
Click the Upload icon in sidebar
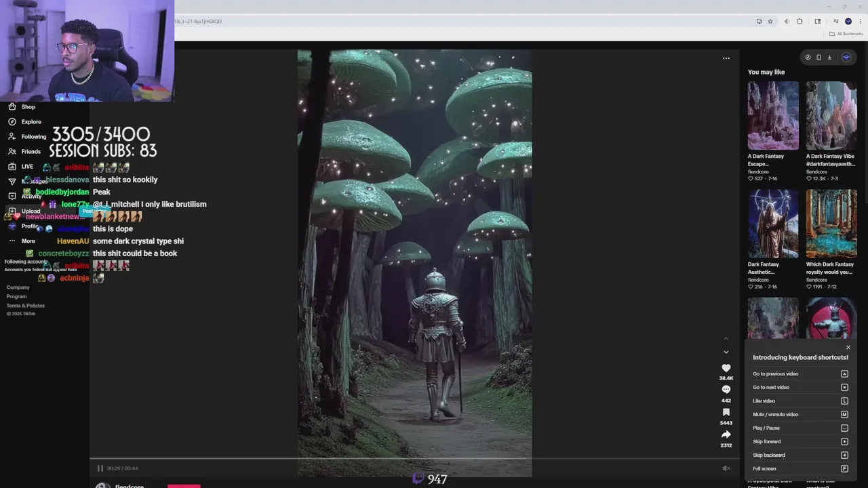[12, 211]
